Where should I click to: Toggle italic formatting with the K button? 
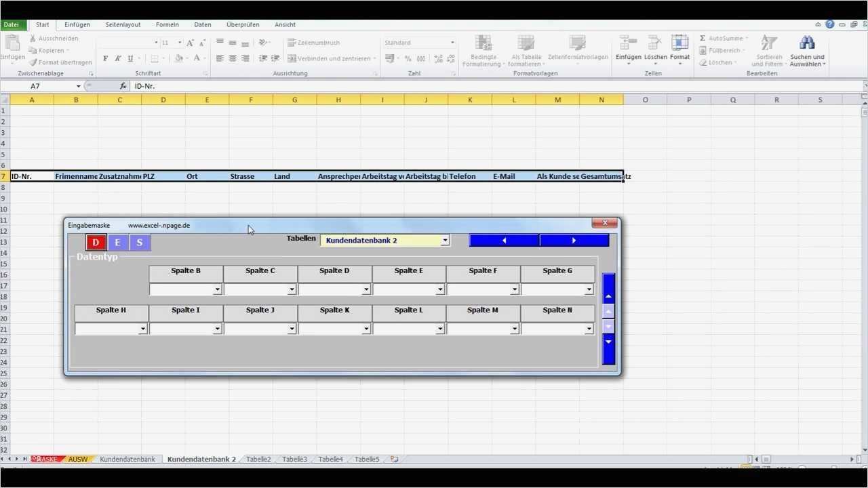[x=117, y=59]
